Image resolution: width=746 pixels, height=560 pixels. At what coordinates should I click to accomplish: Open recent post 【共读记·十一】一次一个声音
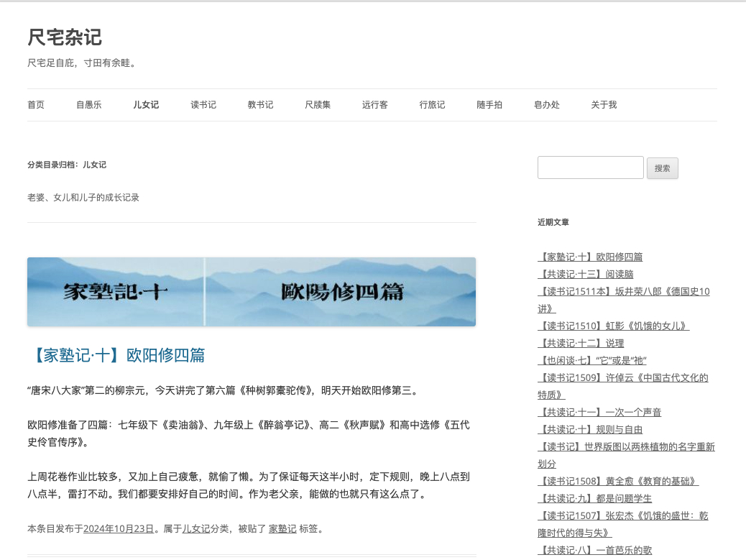pyautogui.click(x=599, y=412)
